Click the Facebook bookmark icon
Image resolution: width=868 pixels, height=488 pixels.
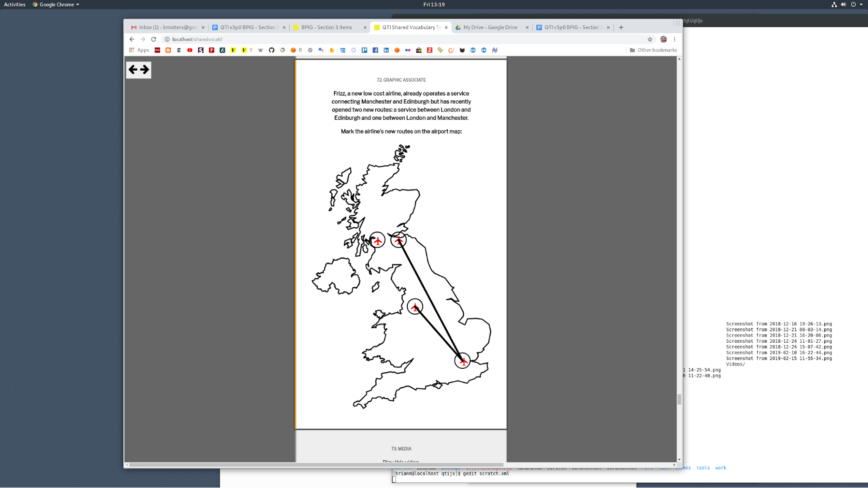click(375, 50)
